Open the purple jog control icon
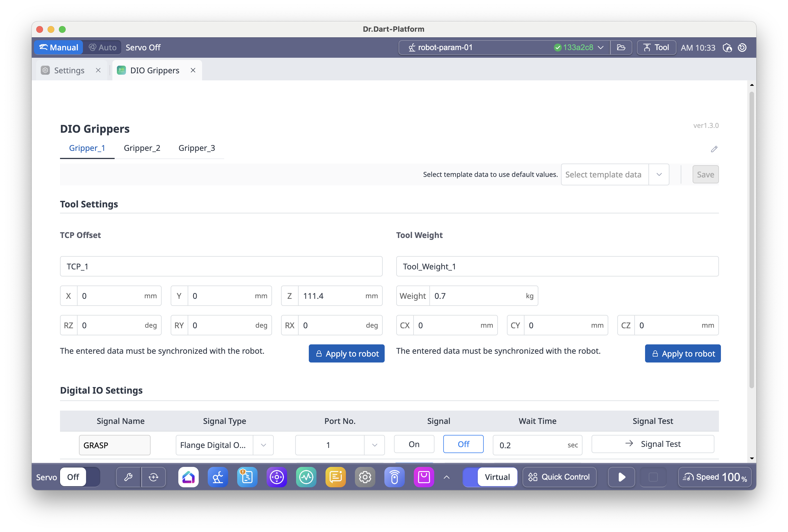Viewport: 788px width, 532px height. (277, 477)
